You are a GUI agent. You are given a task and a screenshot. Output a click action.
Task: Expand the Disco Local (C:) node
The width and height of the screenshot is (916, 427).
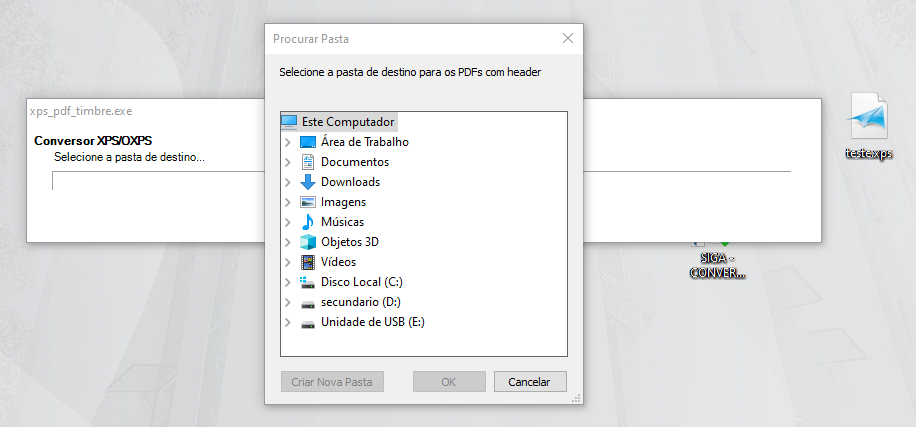[288, 282]
